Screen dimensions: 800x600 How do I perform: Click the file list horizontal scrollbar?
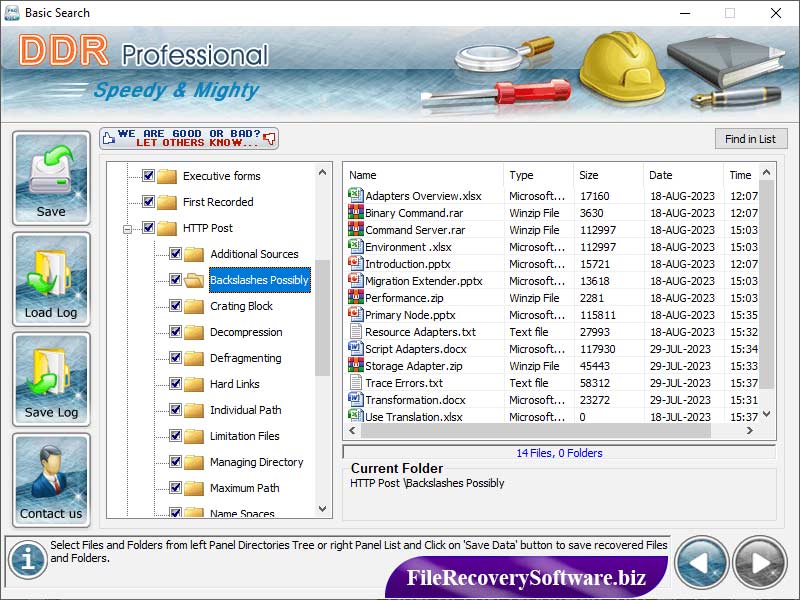tap(536, 431)
